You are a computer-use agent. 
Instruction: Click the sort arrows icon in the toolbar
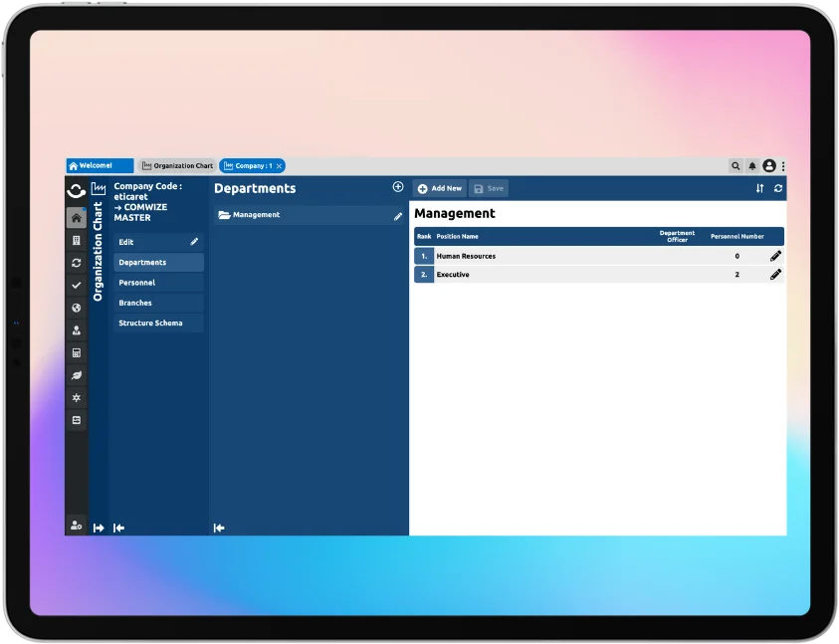point(758,188)
